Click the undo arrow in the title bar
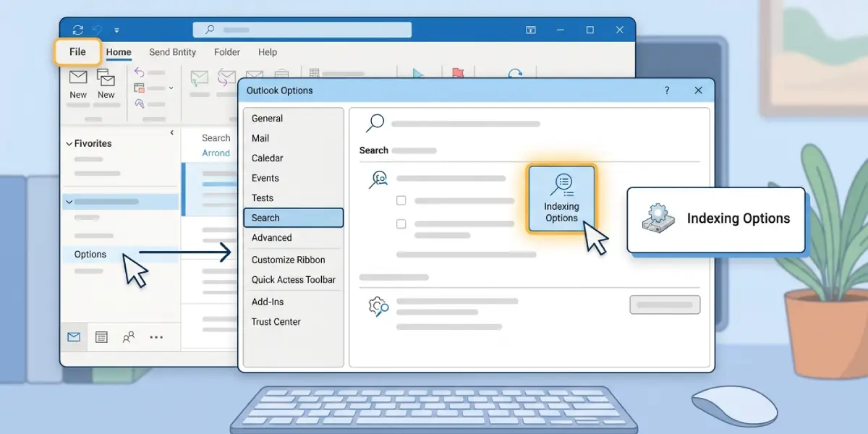 98,30
